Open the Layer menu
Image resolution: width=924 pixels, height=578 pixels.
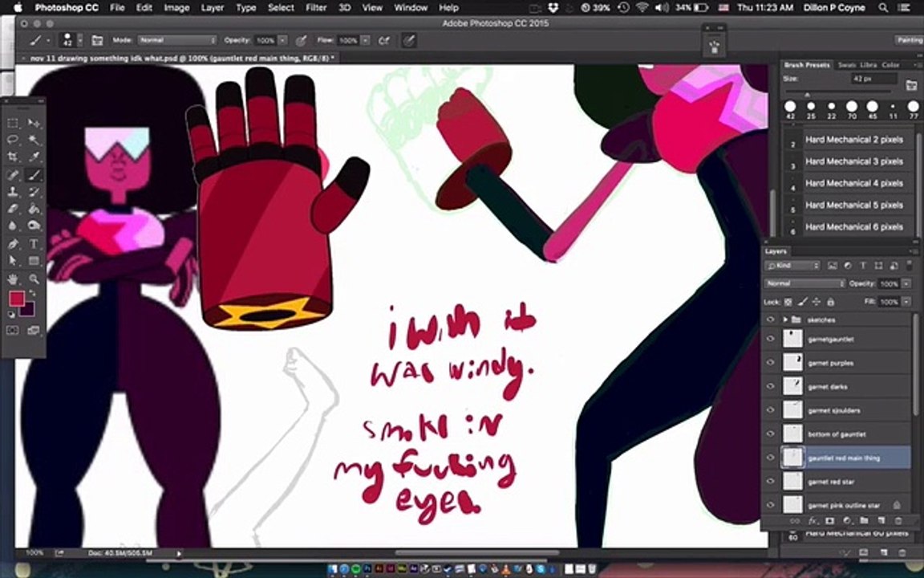click(x=212, y=8)
